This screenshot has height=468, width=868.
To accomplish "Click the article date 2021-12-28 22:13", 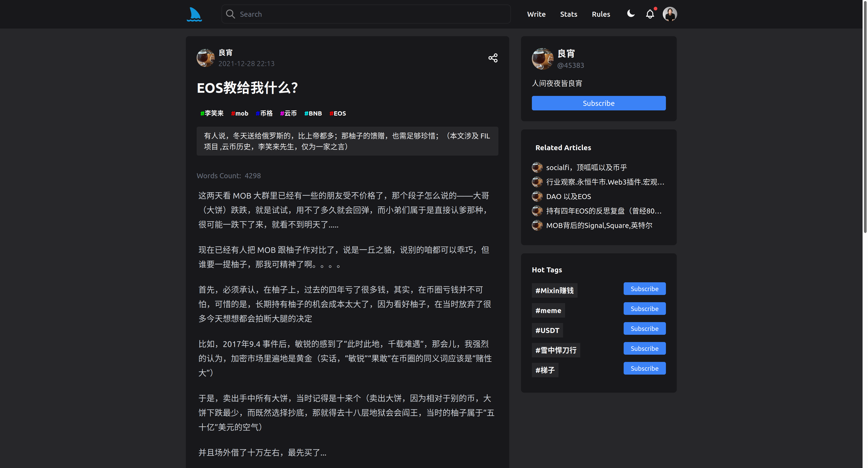I will coord(246,64).
